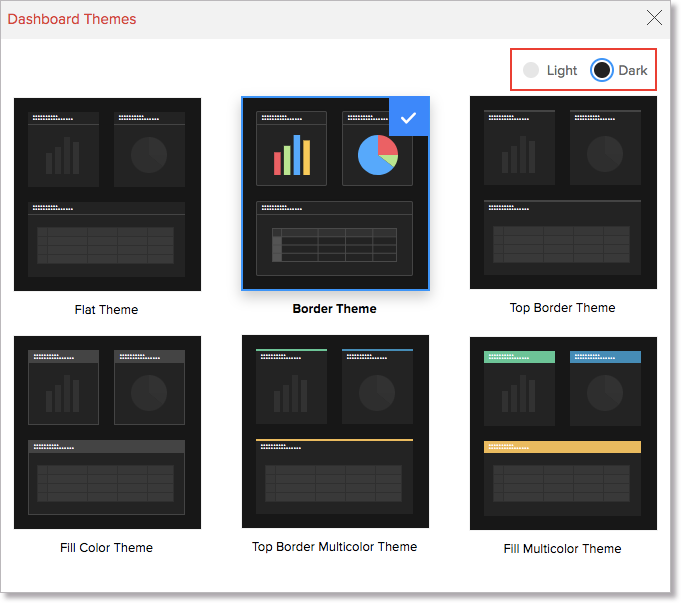The height and width of the screenshot is (603, 681).
Task: Select the Fill Color Theme preview thumbnail
Action: 107,432
